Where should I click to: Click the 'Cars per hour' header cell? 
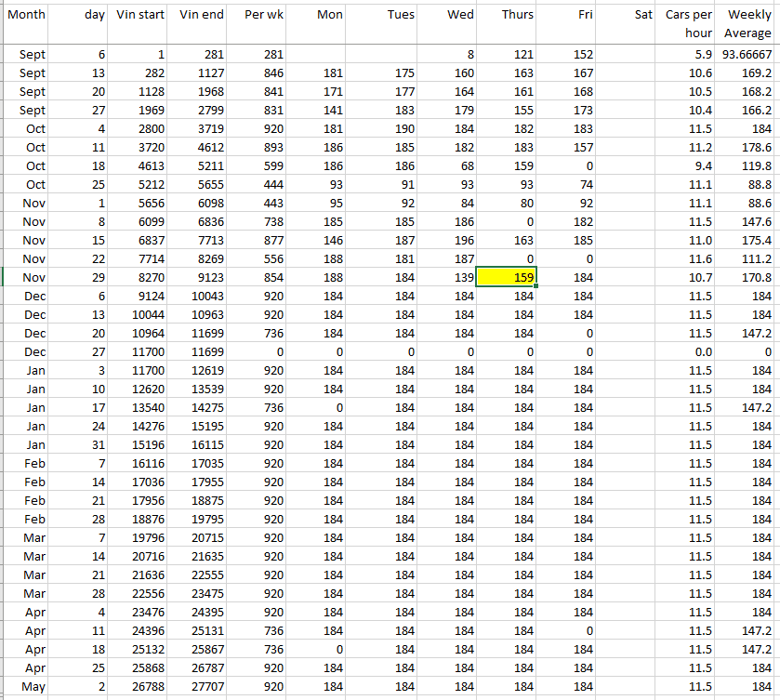pyautogui.click(x=688, y=23)
